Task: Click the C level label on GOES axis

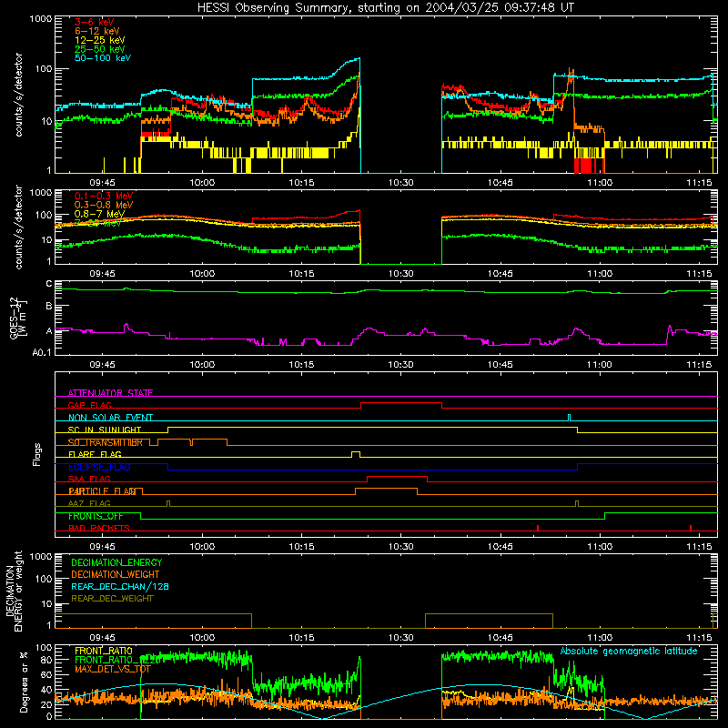Action: pyautogui.click(x=49, y=284)
